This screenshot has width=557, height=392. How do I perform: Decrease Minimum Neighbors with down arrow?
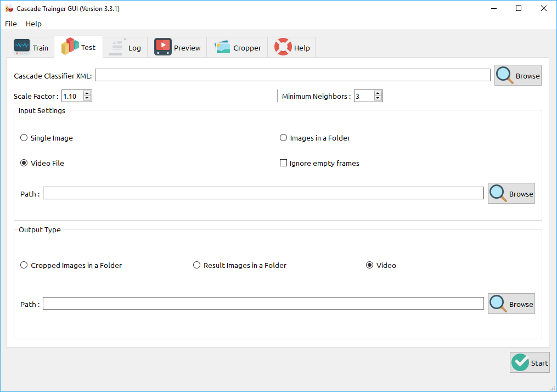[x=378, y=98]
